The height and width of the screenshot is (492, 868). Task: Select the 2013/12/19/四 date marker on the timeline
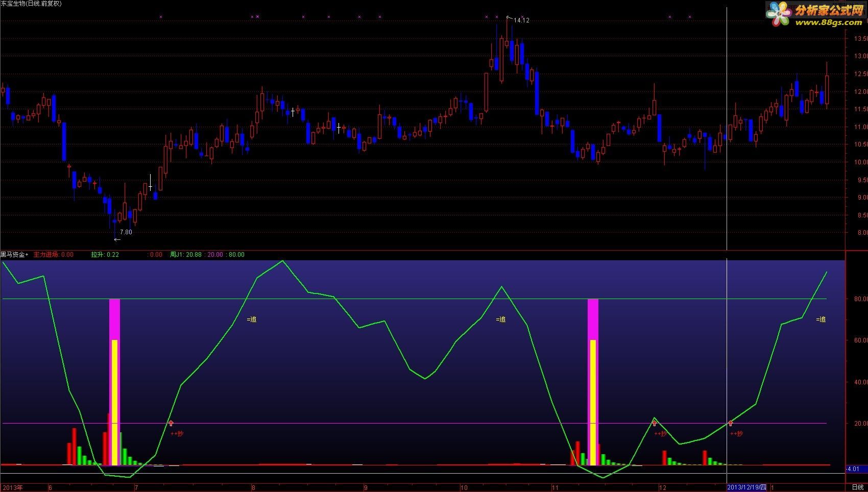click(747, 487)
